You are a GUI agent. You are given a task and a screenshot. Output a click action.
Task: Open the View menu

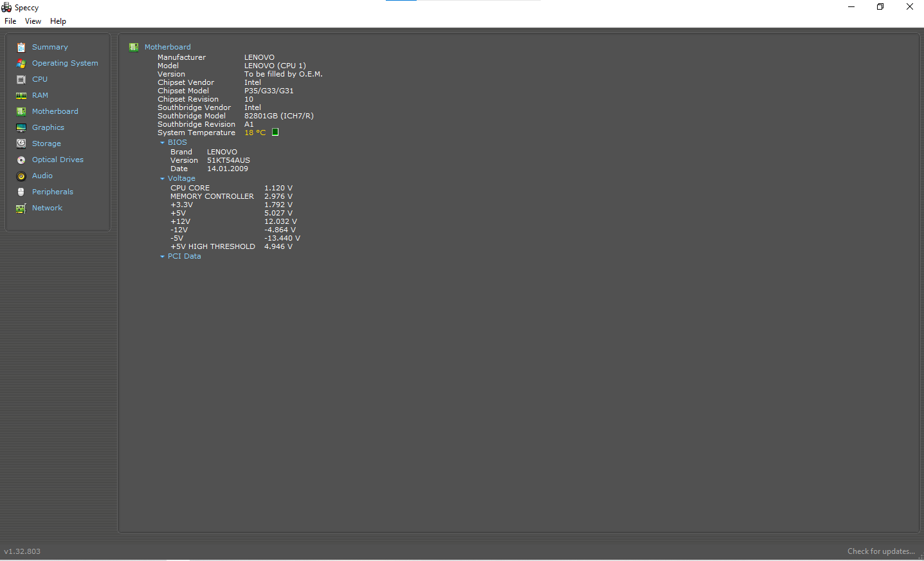pos(33,21)
